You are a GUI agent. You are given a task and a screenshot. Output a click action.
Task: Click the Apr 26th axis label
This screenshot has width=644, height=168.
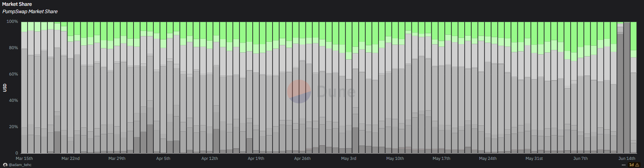(x=302, y=158)
